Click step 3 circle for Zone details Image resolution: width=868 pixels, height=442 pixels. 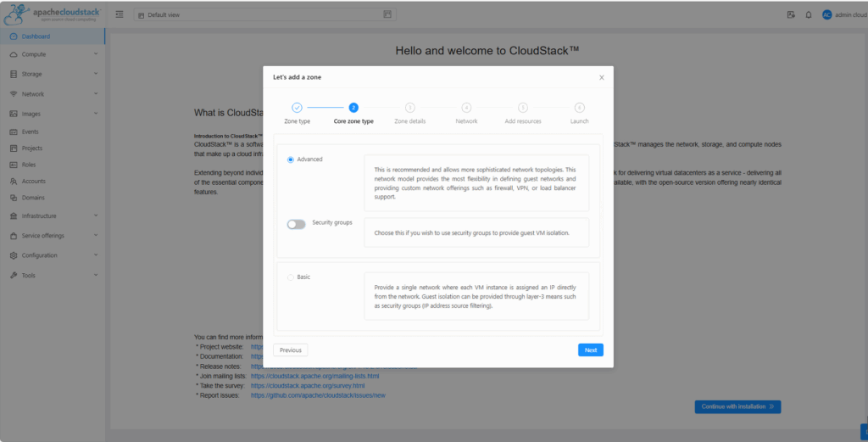tap(409, 108)
